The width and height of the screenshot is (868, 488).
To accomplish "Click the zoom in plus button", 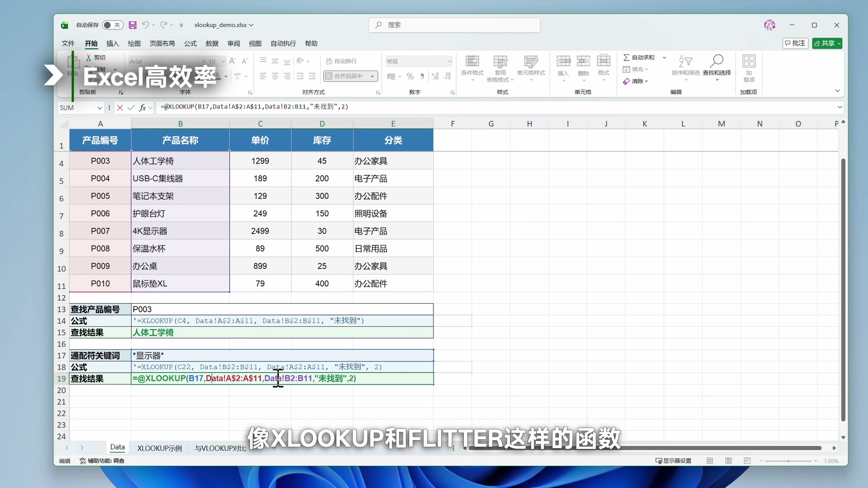I will pos(816,460).
